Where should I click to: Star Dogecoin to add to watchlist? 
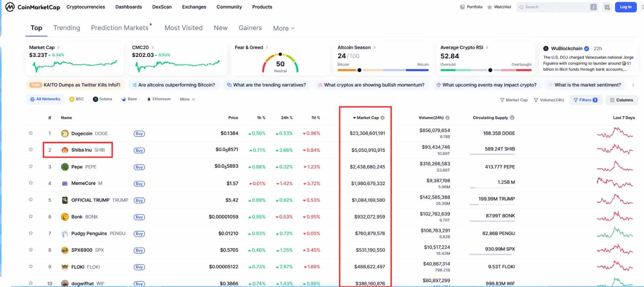pos(31,133)
